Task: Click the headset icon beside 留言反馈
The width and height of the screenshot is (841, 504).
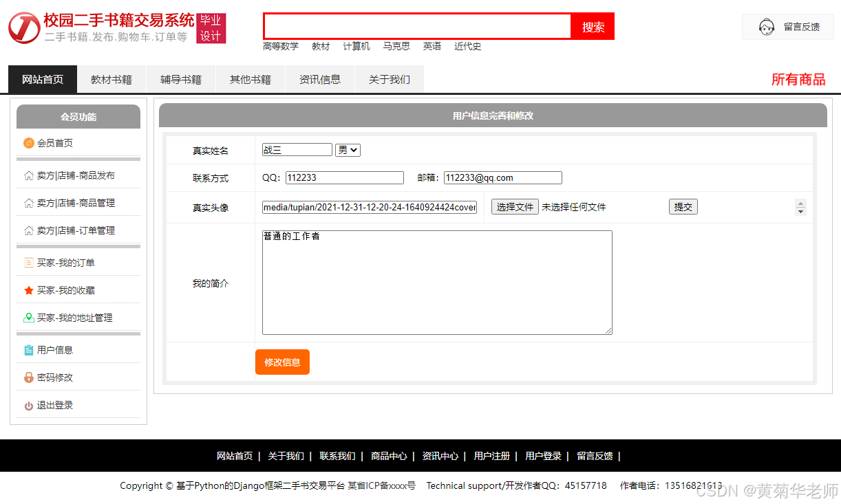Action: (x=766, y=27)
